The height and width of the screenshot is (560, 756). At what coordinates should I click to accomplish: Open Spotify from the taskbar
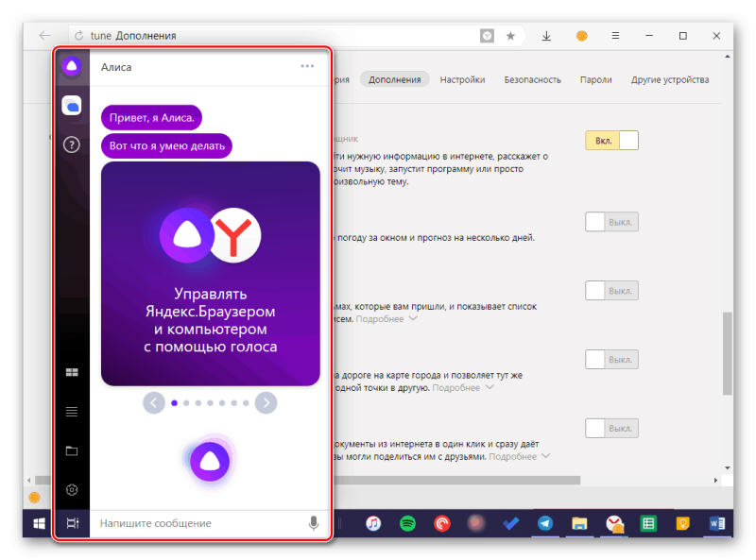point(408,523)
